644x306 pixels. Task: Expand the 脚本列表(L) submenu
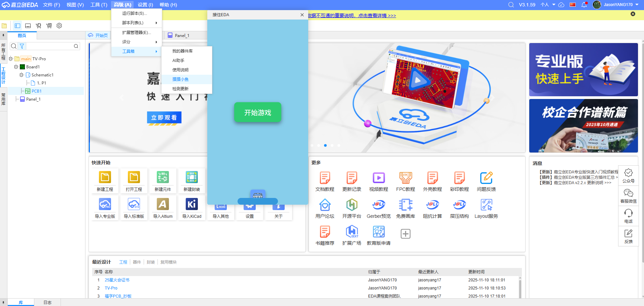click(137, 23)
